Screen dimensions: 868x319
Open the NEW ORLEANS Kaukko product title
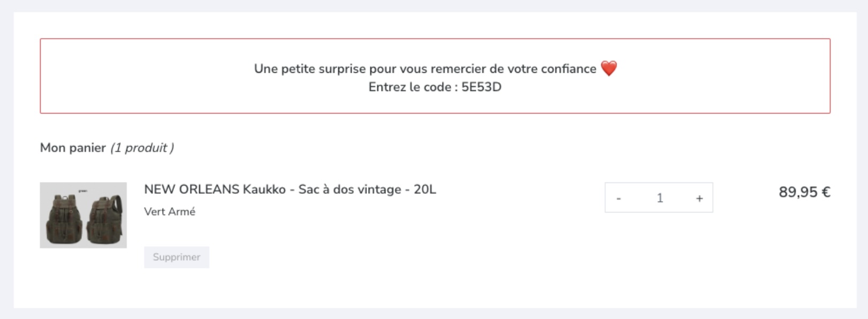click(x=290, y=189)
